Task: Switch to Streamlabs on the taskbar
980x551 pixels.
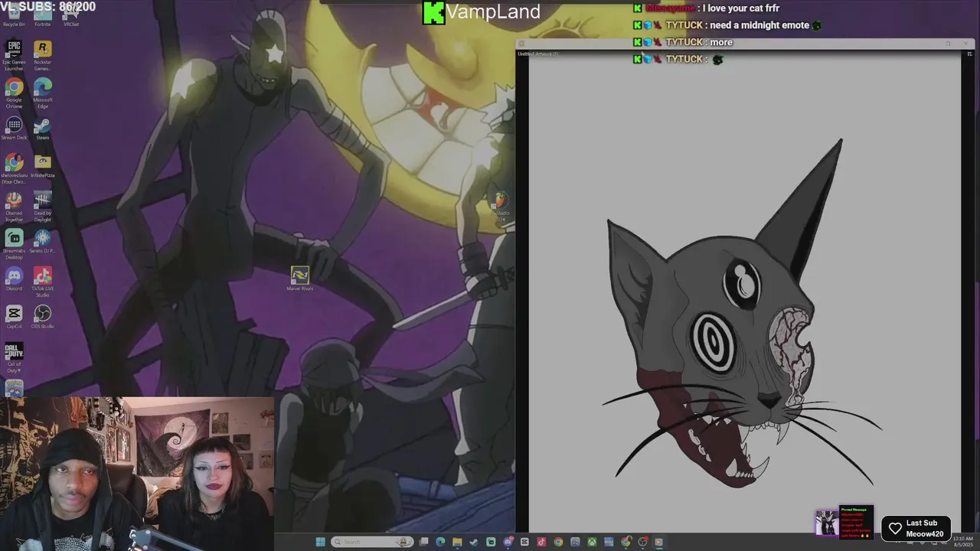Action: point(491,542)
